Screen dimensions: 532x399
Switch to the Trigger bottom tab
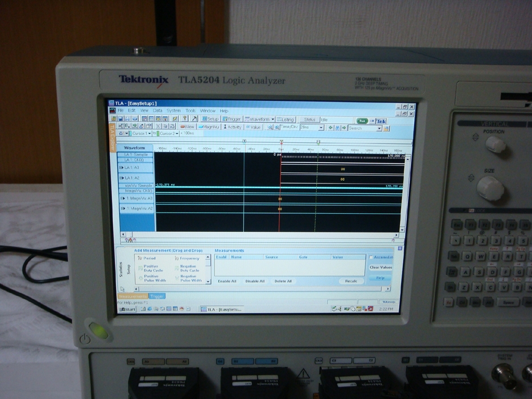[157, 296]
